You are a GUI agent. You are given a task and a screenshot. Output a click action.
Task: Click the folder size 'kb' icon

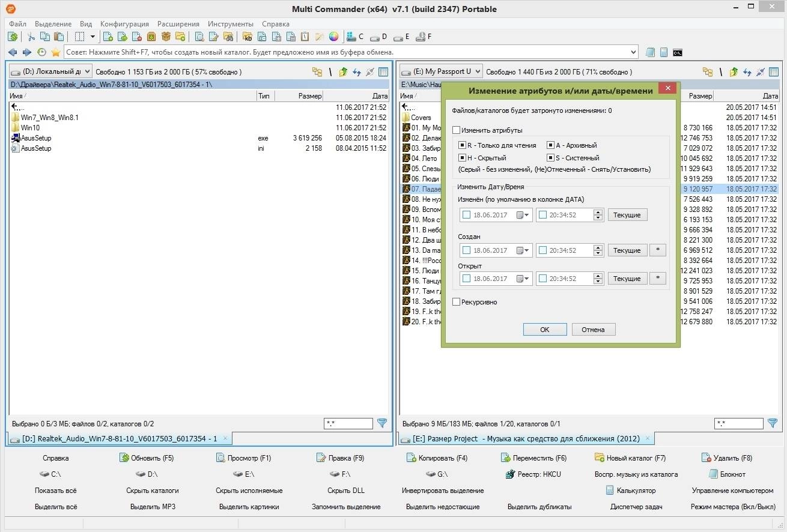click(247, 37)
